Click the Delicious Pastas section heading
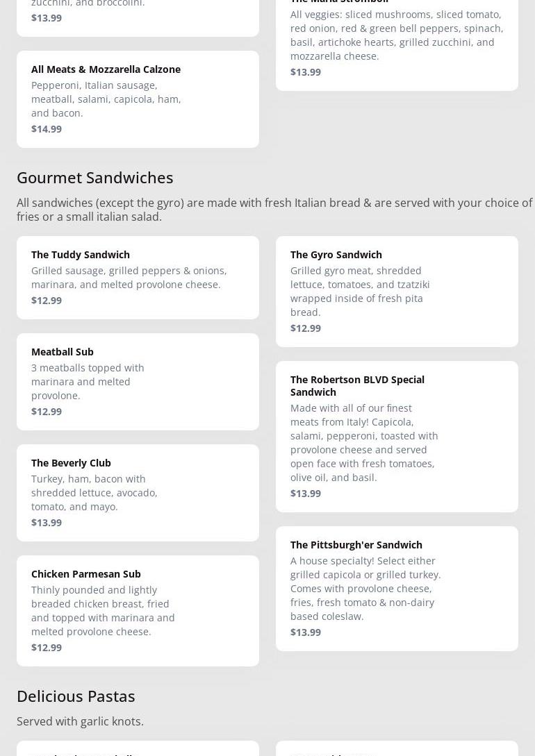 [x=76, y=696]
